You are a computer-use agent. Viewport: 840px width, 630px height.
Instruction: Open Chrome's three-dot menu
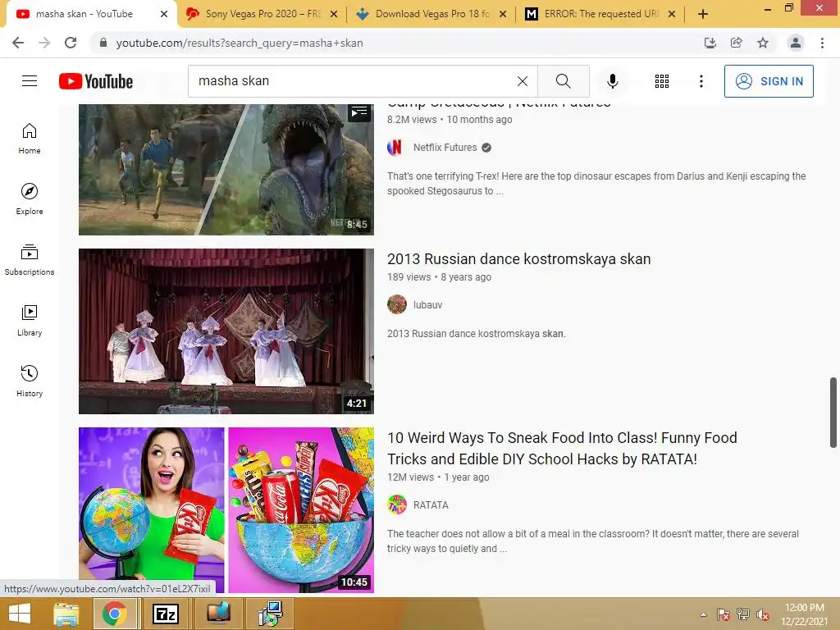(x=822, y=43)
